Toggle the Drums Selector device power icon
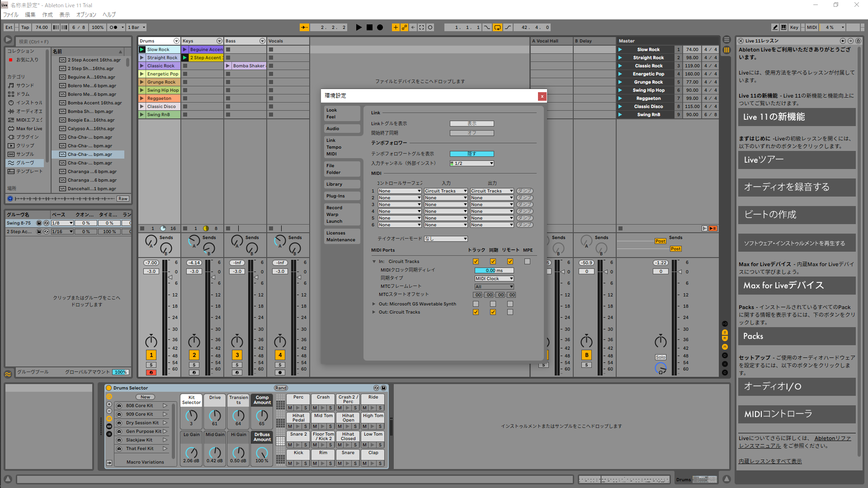Viewport: 868px width, 488px height. 109,388
